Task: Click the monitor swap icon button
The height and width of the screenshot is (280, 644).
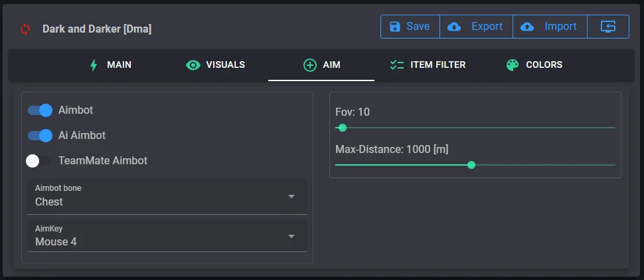Action: 608,27
